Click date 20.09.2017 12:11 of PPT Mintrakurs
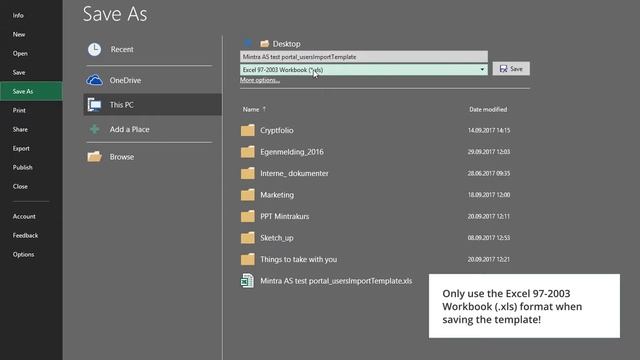 (489, 216)
